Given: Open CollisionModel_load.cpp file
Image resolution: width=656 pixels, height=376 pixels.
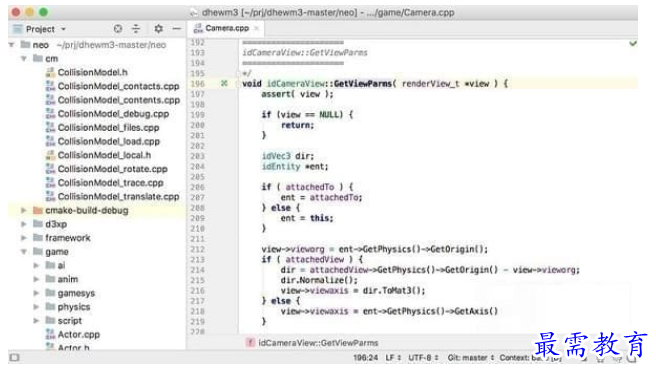Looking at the screenshot, I should coord(109,141).
